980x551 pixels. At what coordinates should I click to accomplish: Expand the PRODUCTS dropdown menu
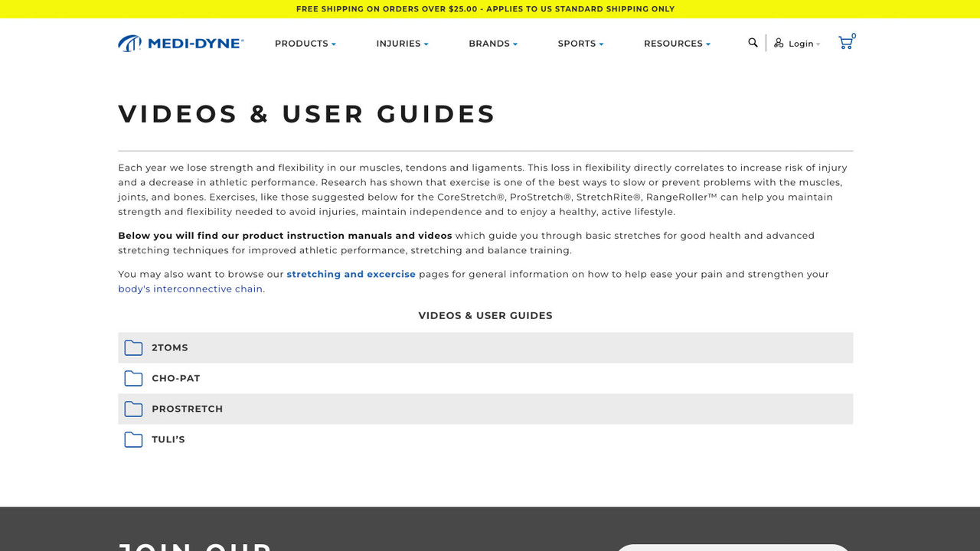(x=305, y=44)
